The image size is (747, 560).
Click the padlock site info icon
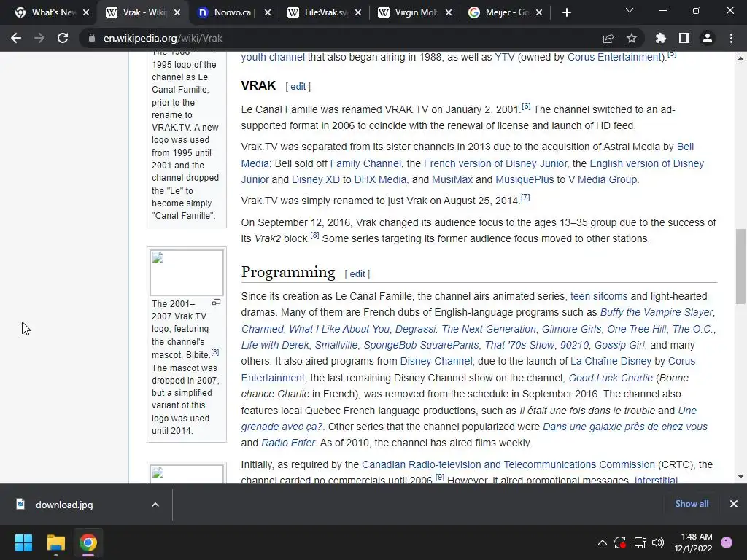[x=91, y=38]
